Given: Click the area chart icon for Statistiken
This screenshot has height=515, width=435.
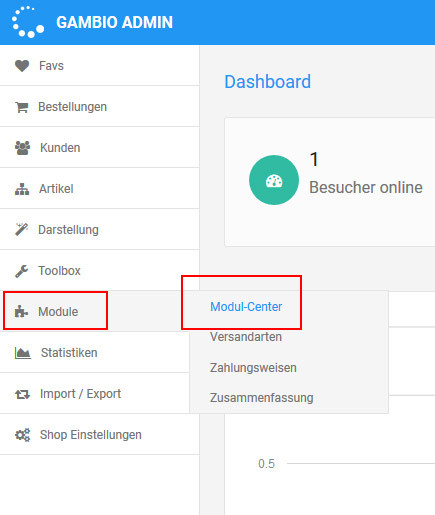Looking at the screenshot, I should [23, 353].
